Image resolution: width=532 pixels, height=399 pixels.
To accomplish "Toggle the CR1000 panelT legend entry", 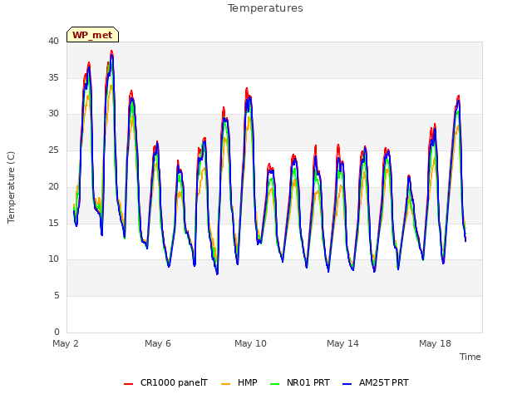I will [x=166, y=382].
